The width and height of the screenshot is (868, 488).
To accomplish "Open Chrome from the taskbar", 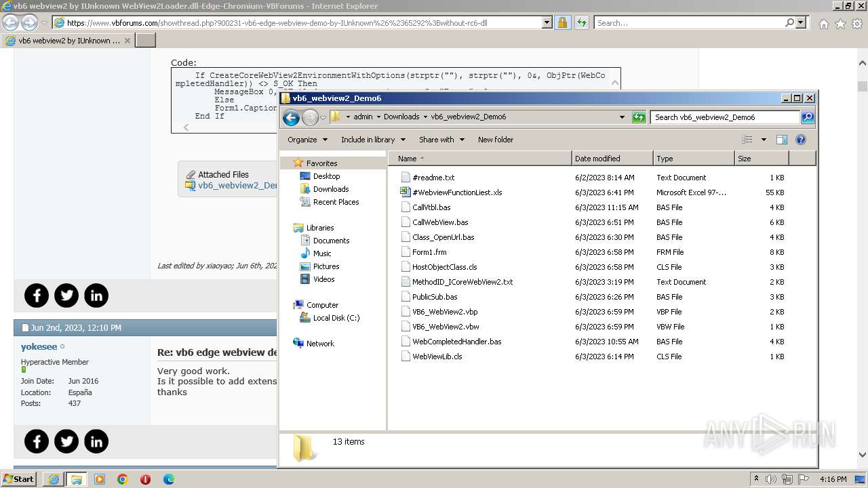I will click(x=123, y=479).
